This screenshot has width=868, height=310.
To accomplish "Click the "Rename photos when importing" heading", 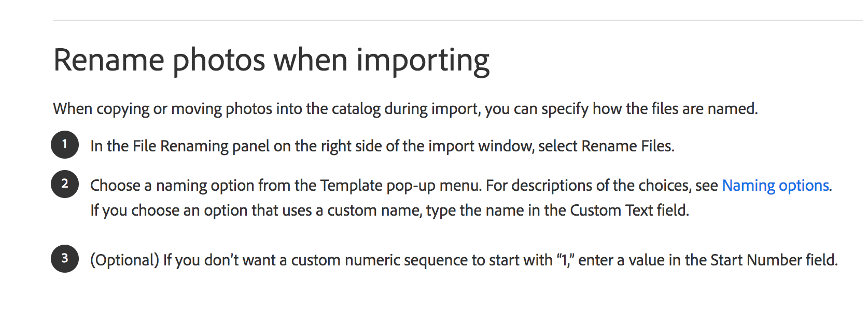I will pos(271,61).
